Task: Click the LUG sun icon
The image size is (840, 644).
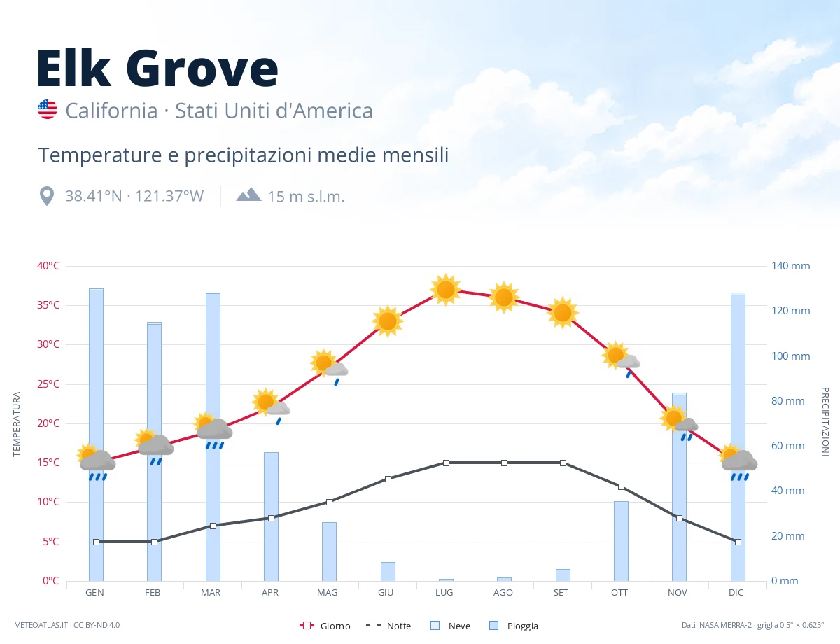Action: click(x=446, y=290)
